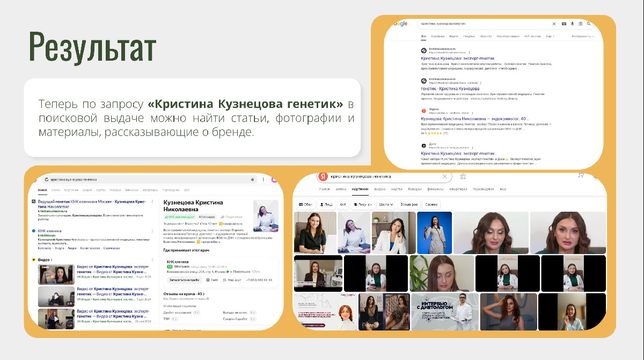644x360 pixels.
Task: Click blue КНК клиника favicon in Yandex results
Action: (34, 231)
